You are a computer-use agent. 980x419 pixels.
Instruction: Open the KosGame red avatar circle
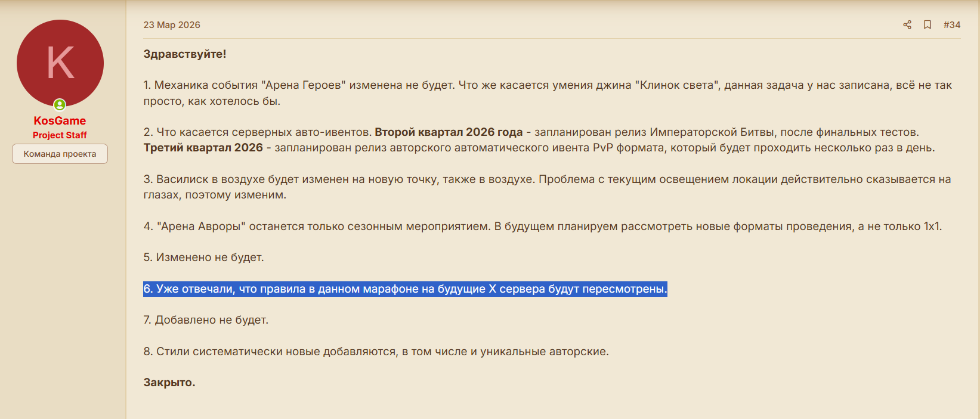point(60,63)
